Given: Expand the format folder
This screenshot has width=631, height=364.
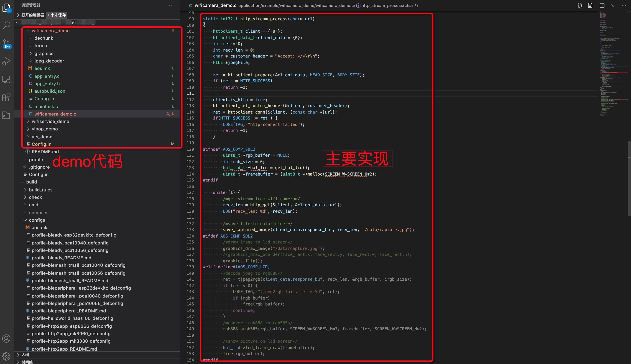Looking at the screenshot, I should 31,46.
